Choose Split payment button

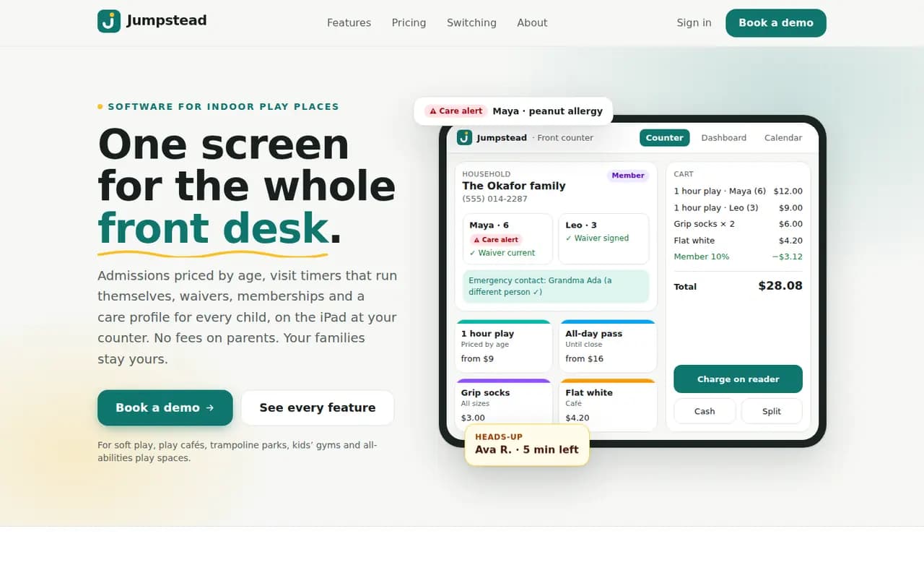click(x=772, y=411)
